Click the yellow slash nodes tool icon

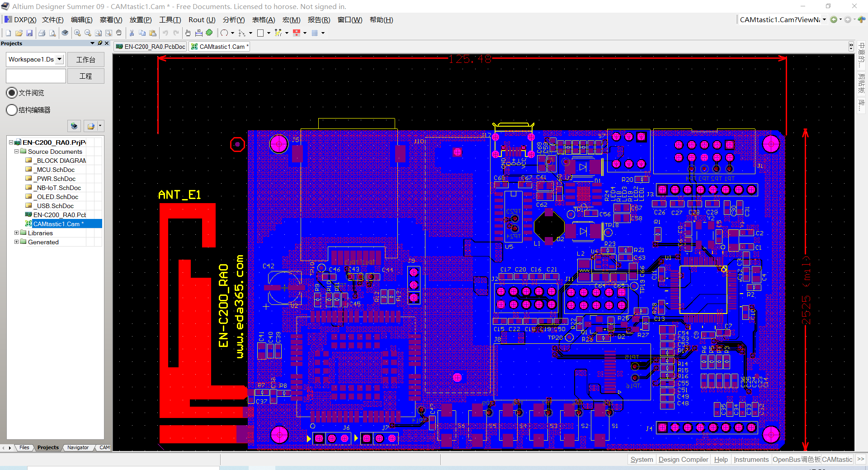point(278,33)
